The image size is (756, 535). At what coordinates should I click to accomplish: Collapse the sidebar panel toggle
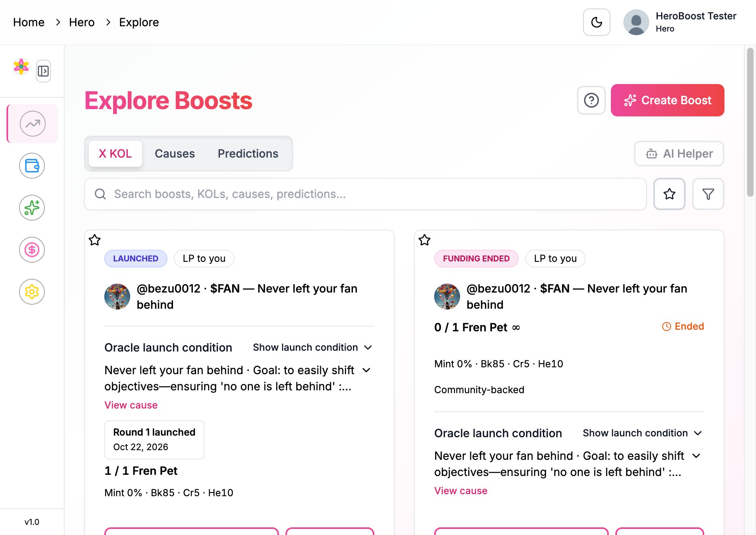coord(43,71)
